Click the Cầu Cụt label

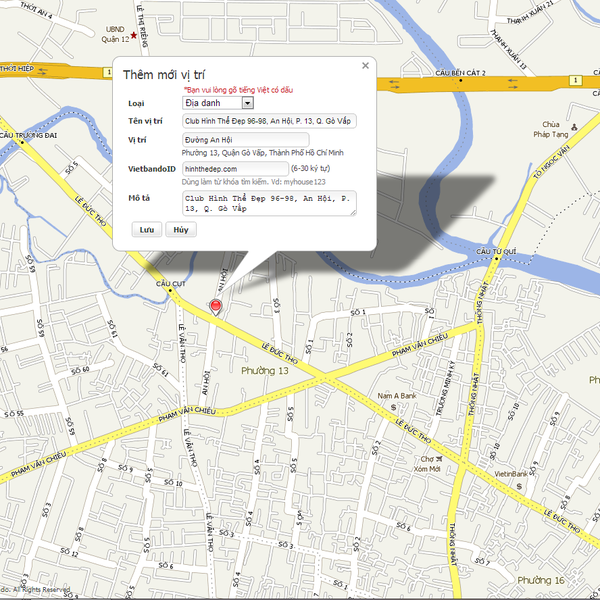coord(171,284)
